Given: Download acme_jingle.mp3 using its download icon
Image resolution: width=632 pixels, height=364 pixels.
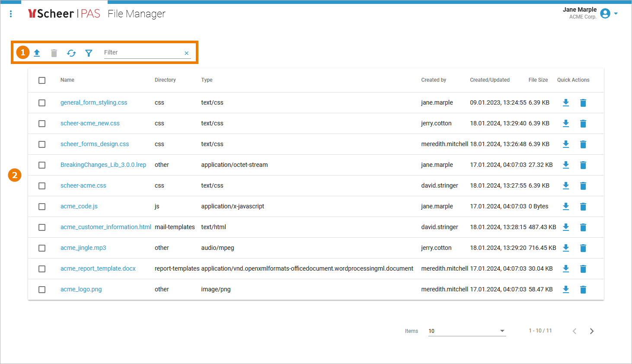Looking at the screenshot, I should click(566, 248).
